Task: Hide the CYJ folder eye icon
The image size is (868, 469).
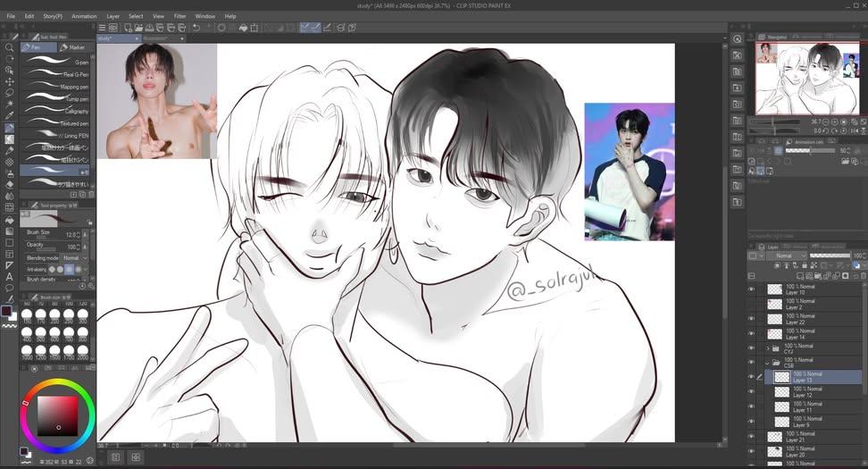Action: click(x=751, y=348)
